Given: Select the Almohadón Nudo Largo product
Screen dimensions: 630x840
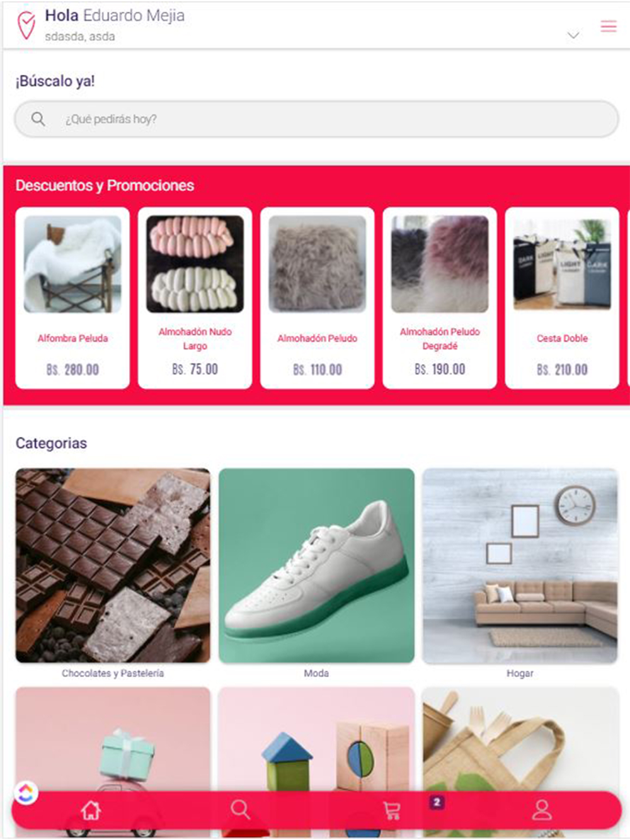Looking at the screenshot, I should [x=195, y=298].
